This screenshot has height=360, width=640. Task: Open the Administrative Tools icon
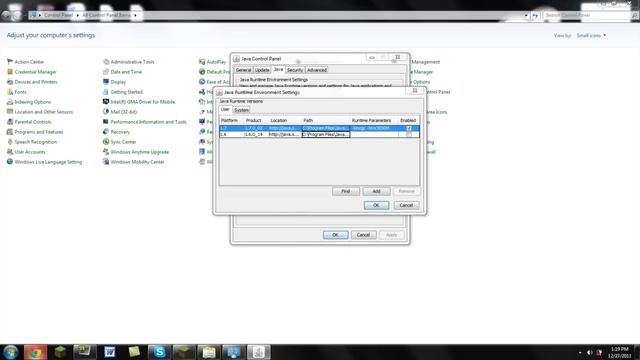[106, 62]
